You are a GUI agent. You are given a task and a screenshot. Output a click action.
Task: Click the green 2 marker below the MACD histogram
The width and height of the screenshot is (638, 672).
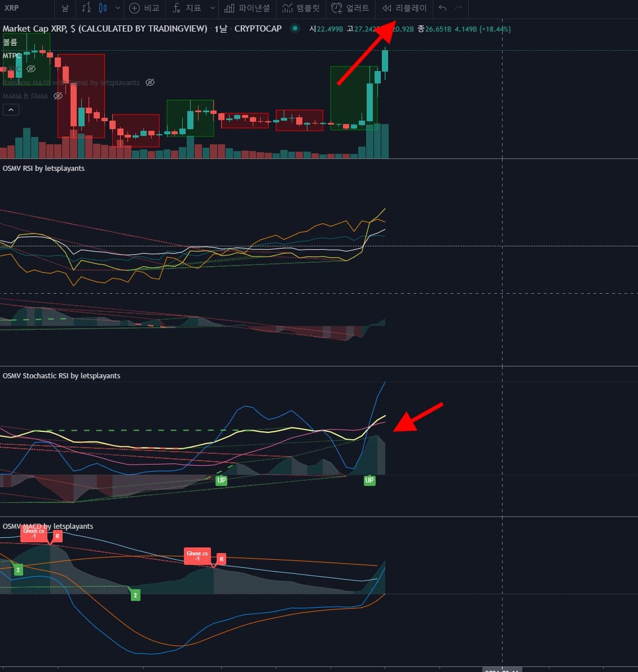click(135, 595)
